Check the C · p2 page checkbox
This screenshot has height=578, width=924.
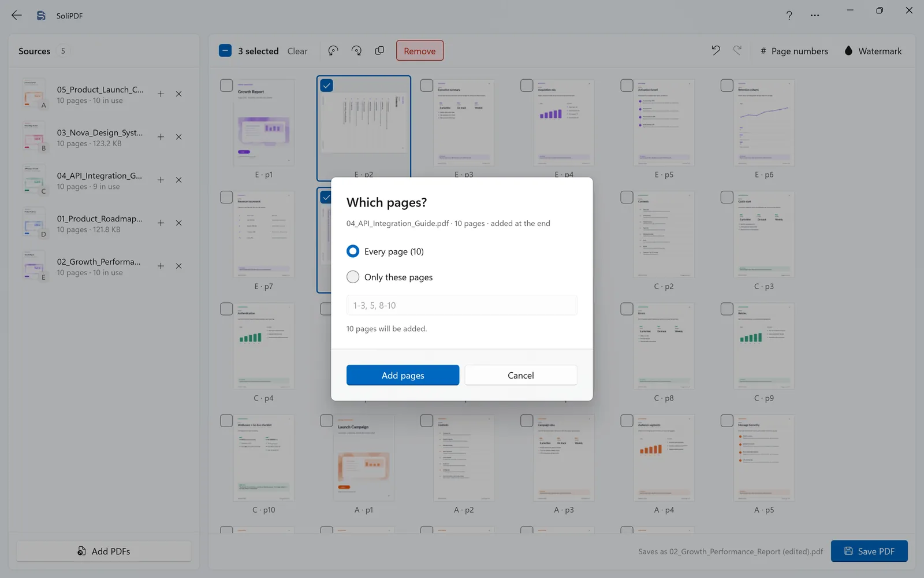[627, 197]
